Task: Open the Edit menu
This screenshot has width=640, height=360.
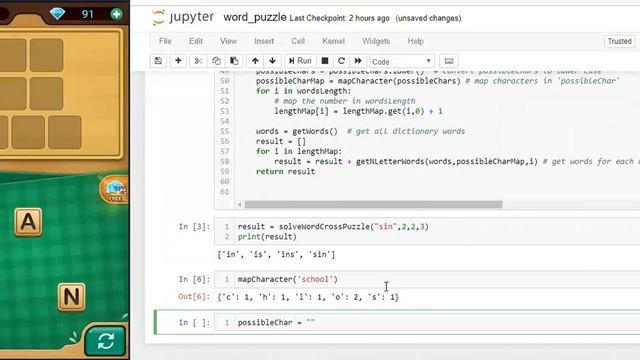Action: pos(196,41)
